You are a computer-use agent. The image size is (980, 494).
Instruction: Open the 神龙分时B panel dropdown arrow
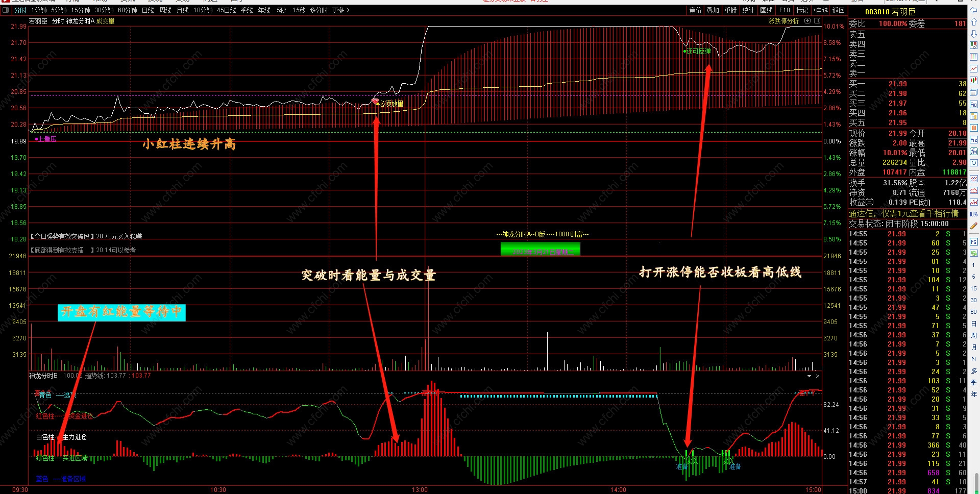click(809, 376)
